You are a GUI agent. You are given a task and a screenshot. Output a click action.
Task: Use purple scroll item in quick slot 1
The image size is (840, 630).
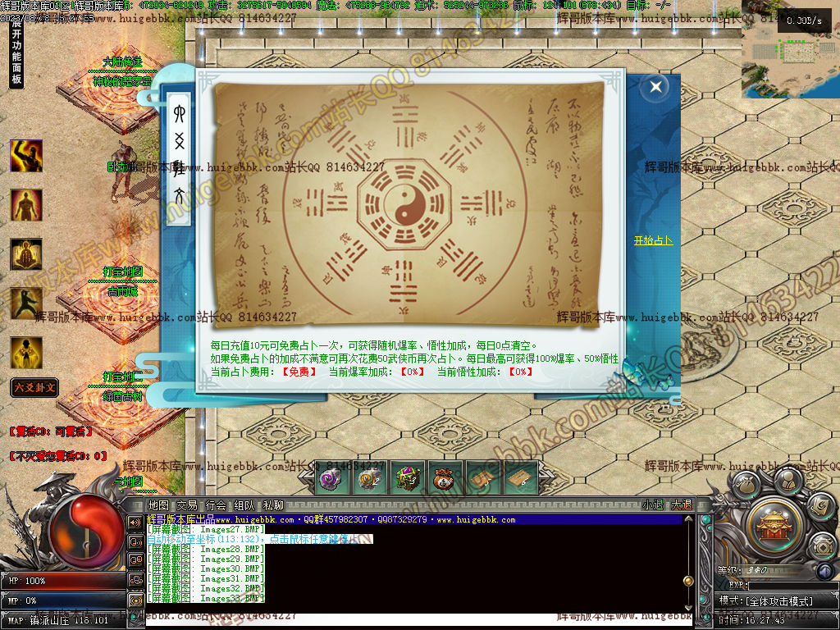(x=331, y=478)
